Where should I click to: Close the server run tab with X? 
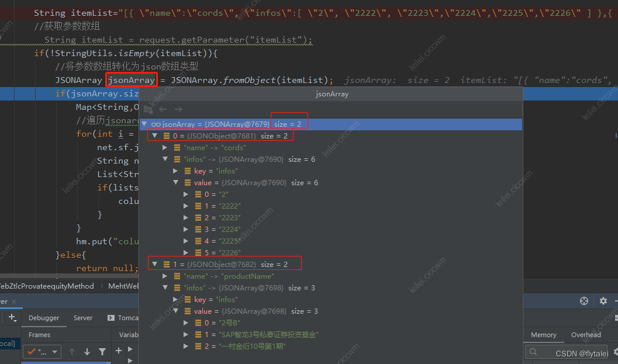pyautogui.click(x=14, y=301)
